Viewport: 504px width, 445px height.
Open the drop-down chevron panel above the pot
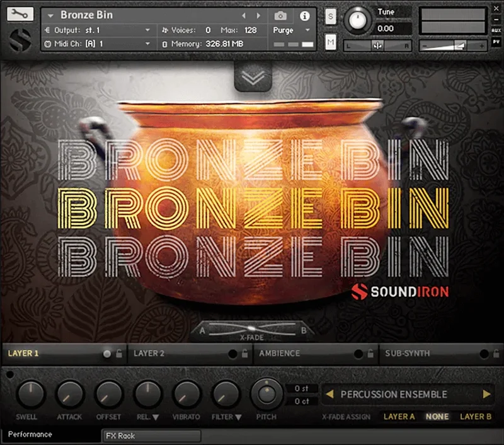pos(253,78)
